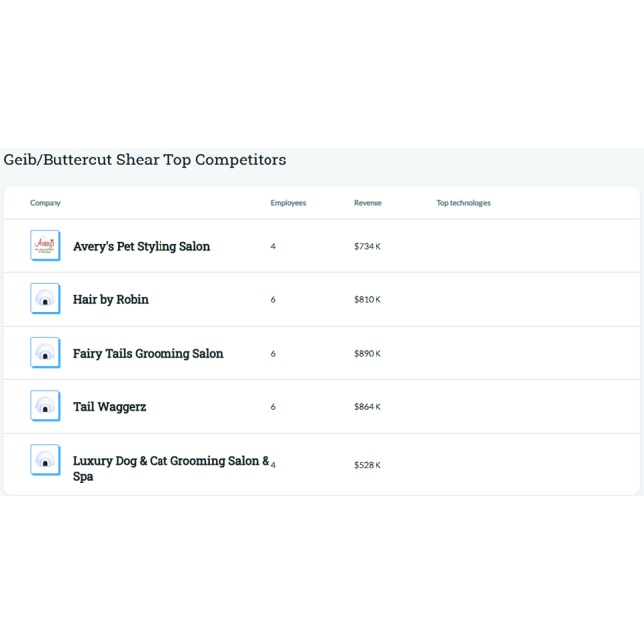Select the $810 K revenue value
The image size is (644, 644).
click(x=368, y=299)
